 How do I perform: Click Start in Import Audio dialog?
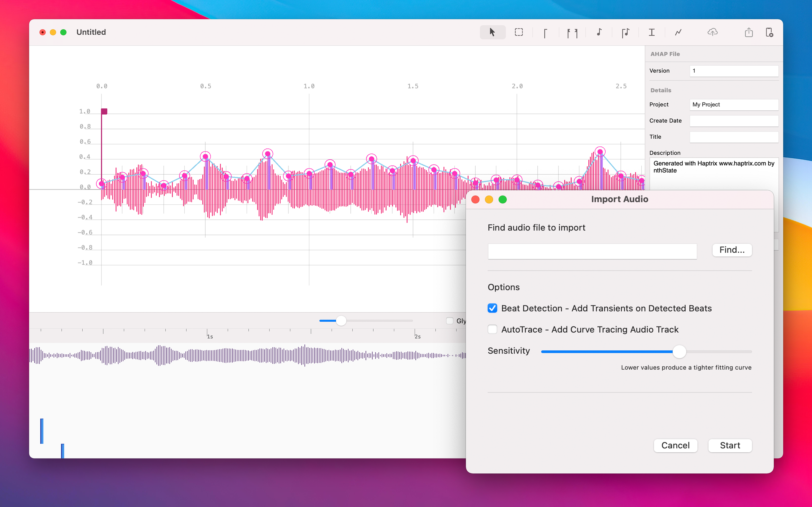coord(729,445)
